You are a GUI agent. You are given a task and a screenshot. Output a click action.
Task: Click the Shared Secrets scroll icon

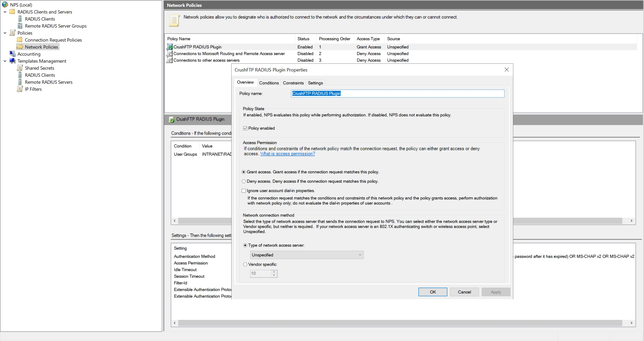(20, 68)
